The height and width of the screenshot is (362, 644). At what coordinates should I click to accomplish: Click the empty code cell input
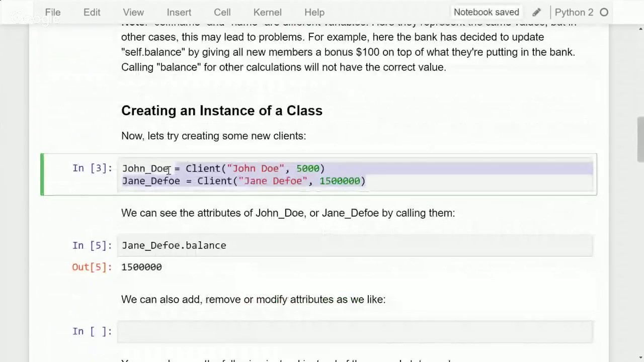pos(355,331)
